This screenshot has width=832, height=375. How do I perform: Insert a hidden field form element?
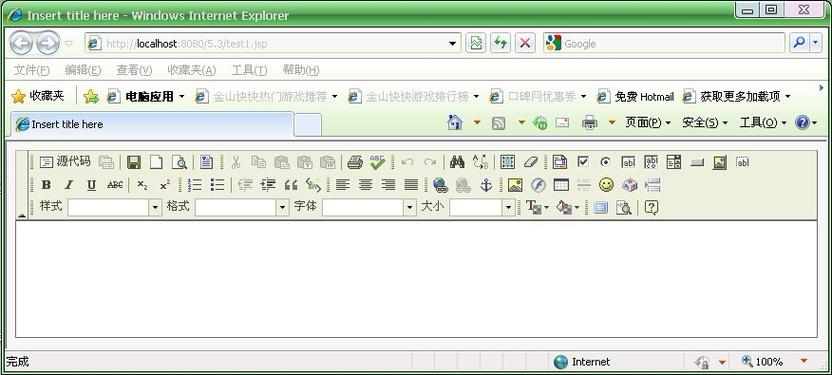[743, 162]
